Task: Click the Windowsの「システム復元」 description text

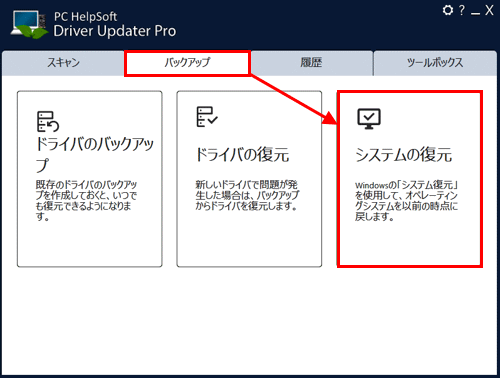Action: [406, 201]
